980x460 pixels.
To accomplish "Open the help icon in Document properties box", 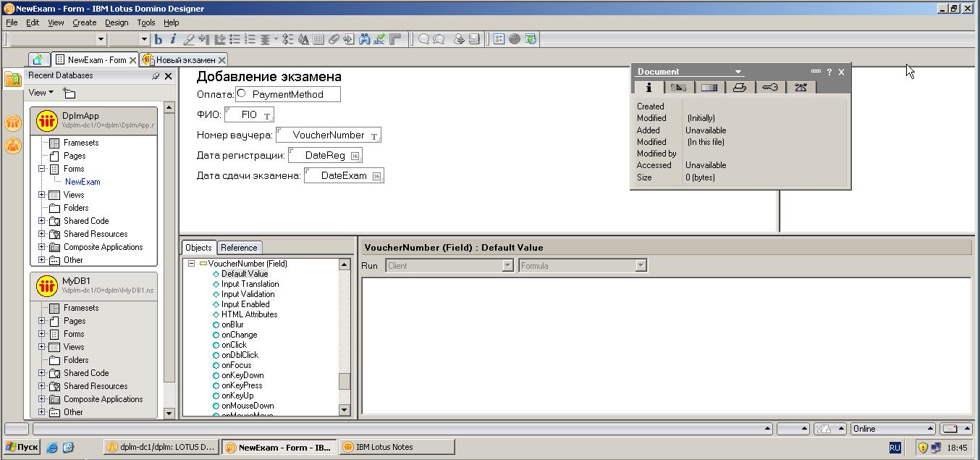I will coord(829,72).
